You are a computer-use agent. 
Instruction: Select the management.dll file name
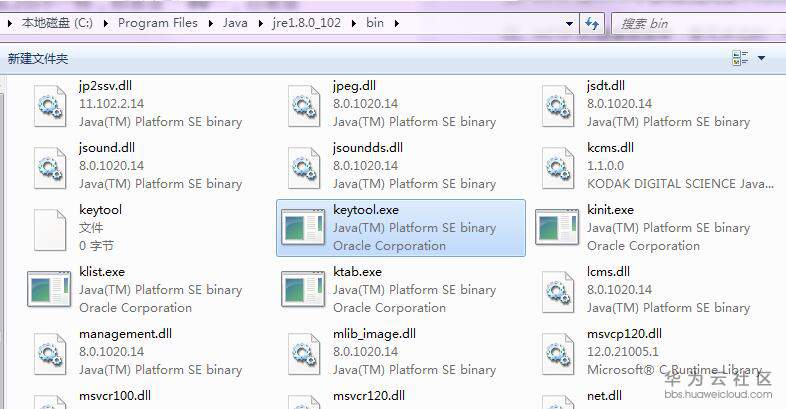tap(125, 334)
